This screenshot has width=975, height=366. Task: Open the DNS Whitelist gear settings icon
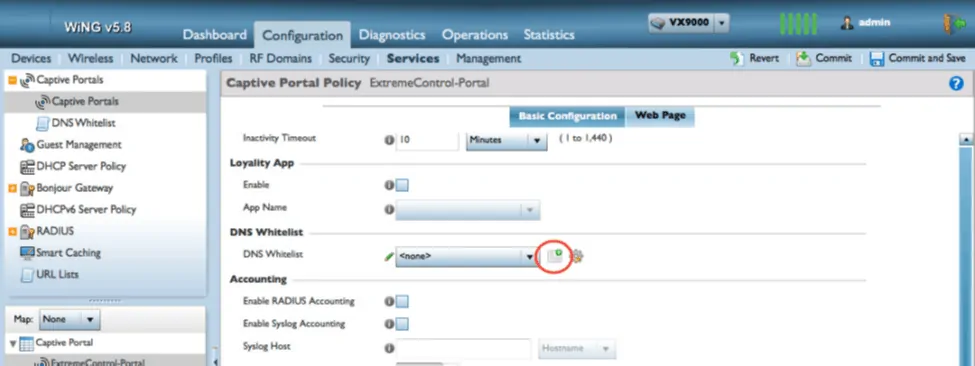[x=577, y=256]
